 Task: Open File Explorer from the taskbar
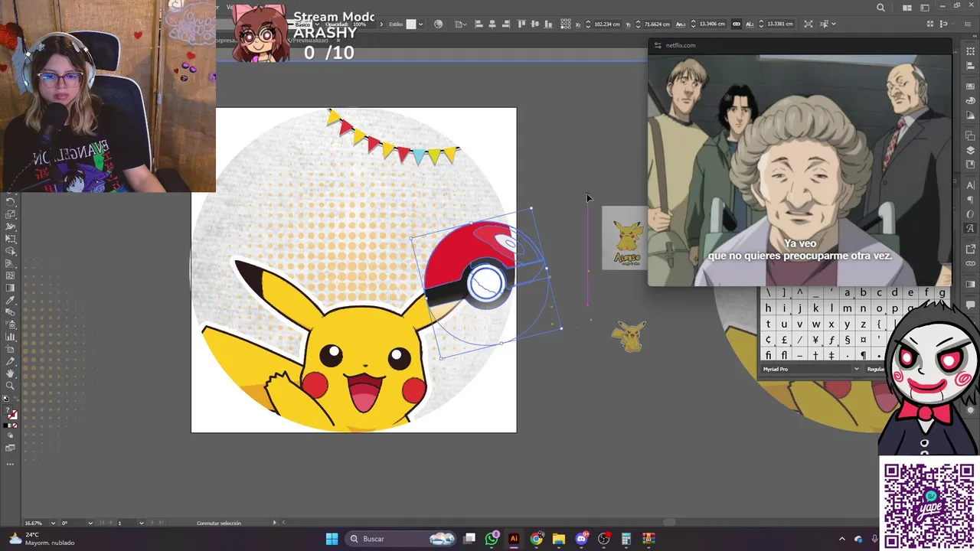coord(559,539)
